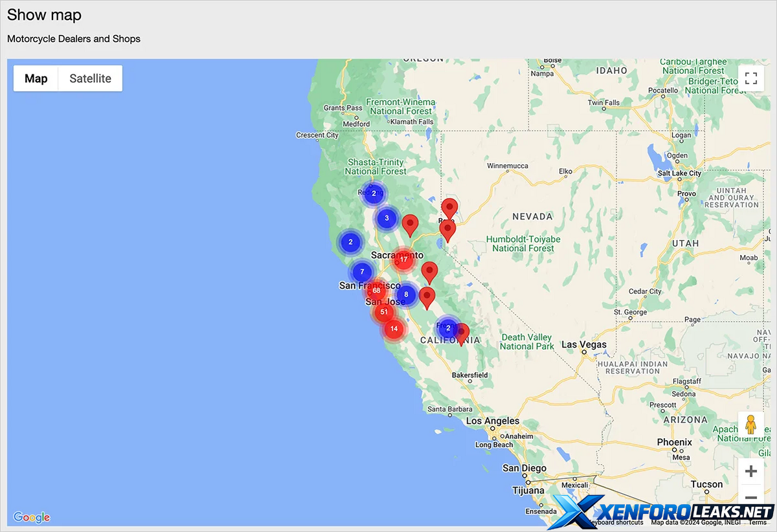
Task: Toggle fullscreen map view
Action: coord(751,78)
